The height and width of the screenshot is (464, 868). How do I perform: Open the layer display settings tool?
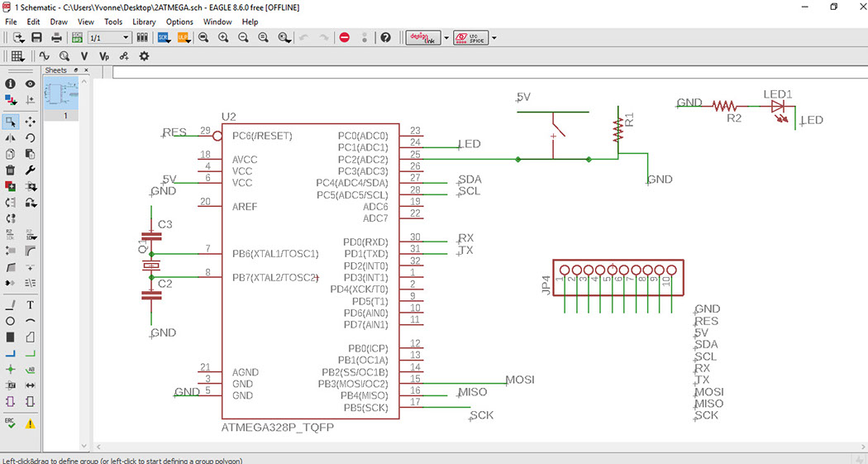point(10,100)
